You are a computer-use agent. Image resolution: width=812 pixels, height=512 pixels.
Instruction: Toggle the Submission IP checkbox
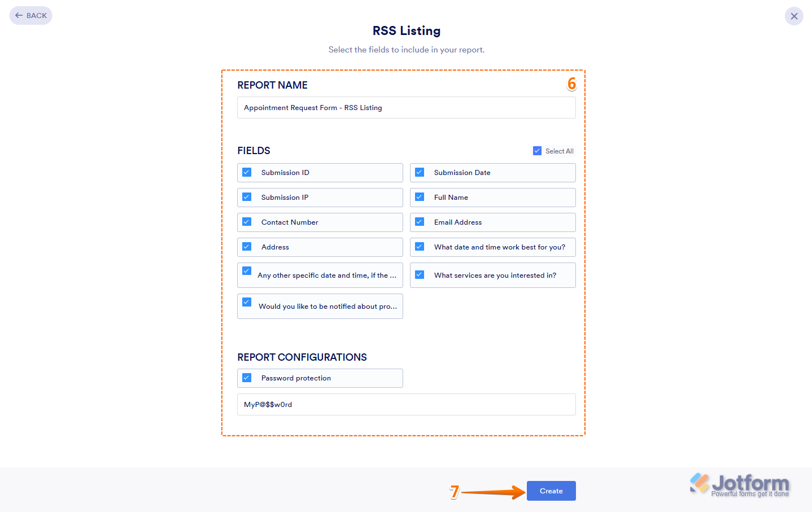click(x=247, y=197)
